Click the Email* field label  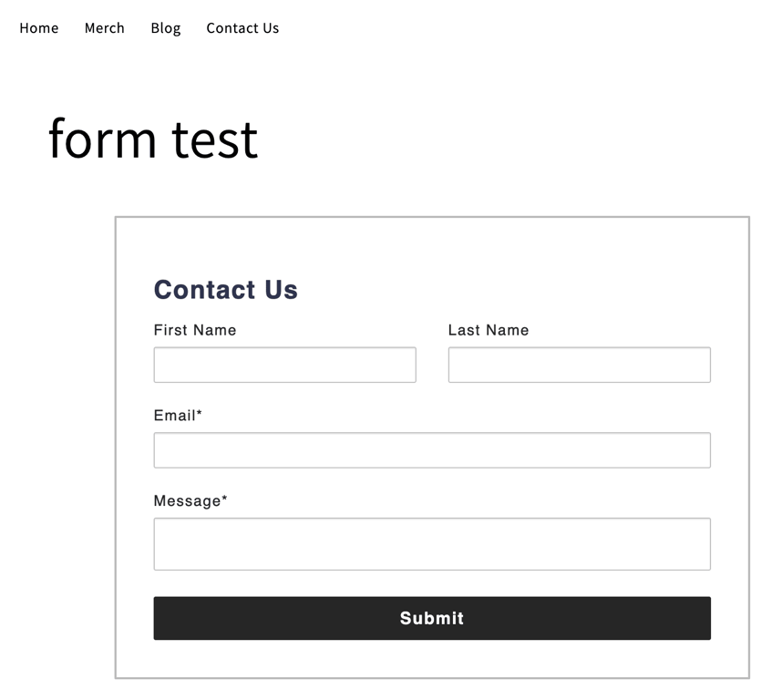(177, 416)
